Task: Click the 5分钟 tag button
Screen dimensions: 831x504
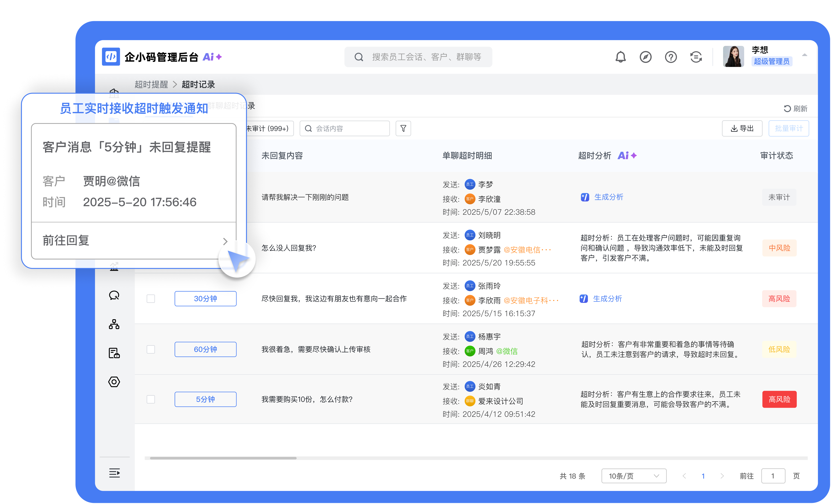Action: pos(205,399)
